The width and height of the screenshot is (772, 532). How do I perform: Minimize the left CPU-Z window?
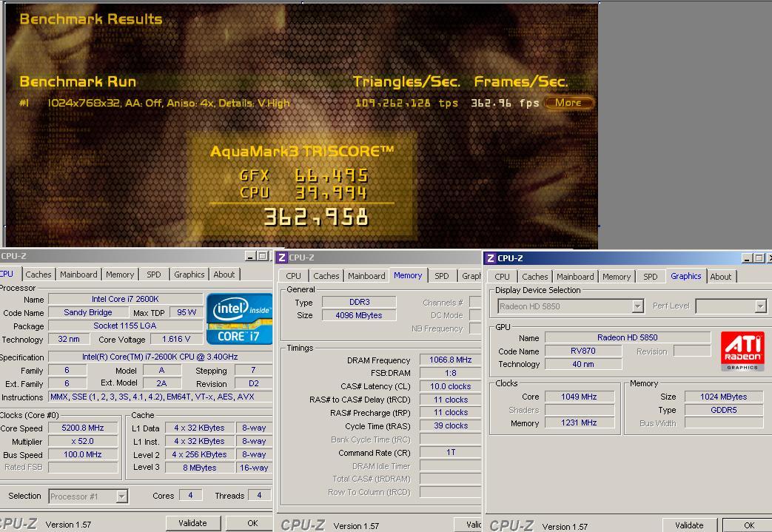click(x=250, y=256)
